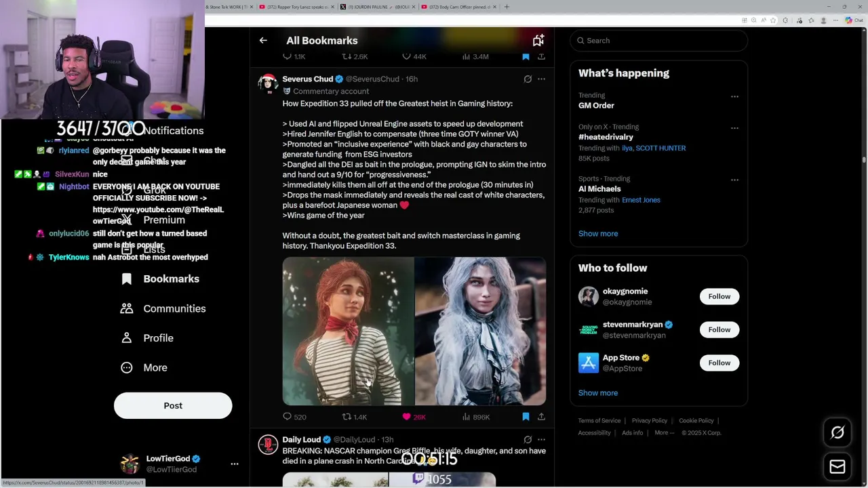Open the floating Grok button

(x=837, y=432)
